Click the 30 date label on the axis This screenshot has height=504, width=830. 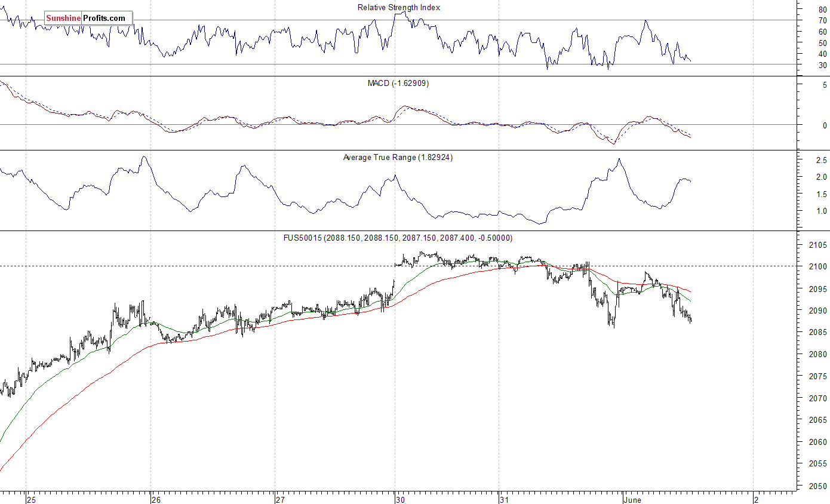point(399,500)
